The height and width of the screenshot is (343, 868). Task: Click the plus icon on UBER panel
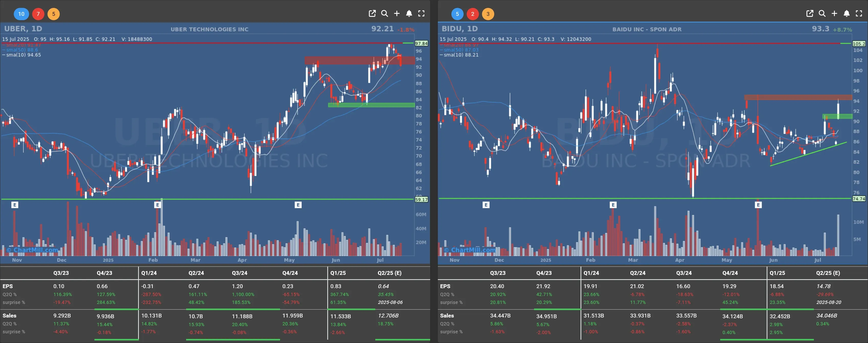pos(397,14)
